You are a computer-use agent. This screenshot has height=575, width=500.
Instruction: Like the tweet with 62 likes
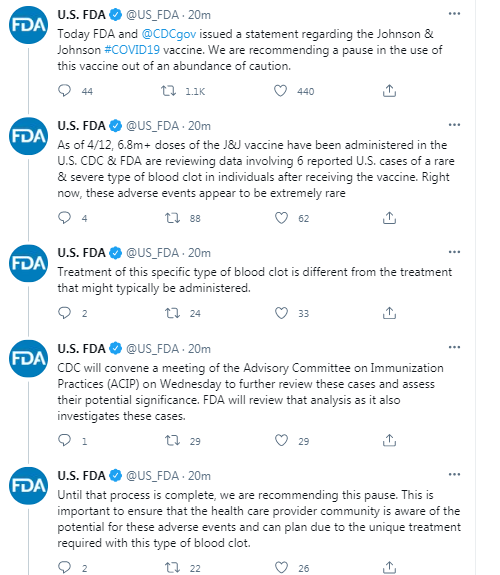click(281, 218)
